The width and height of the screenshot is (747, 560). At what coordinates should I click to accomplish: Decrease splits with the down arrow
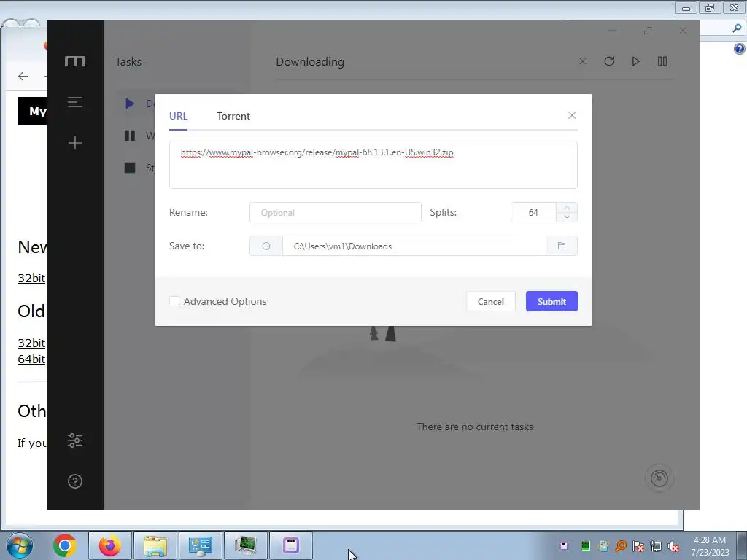tap(567, 217)
